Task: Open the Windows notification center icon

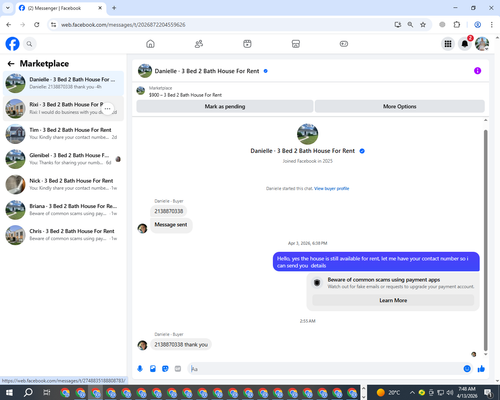Action: [488, 392]
